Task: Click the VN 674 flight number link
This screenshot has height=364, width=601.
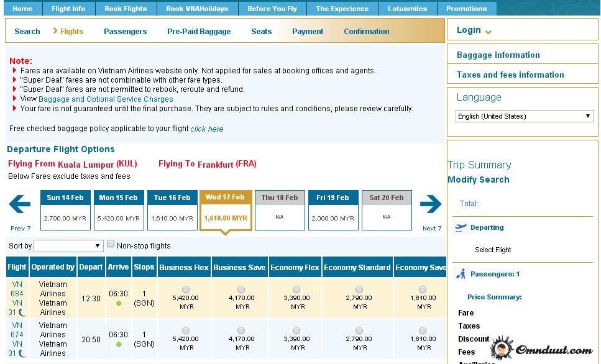Action: tap(17, 330)
